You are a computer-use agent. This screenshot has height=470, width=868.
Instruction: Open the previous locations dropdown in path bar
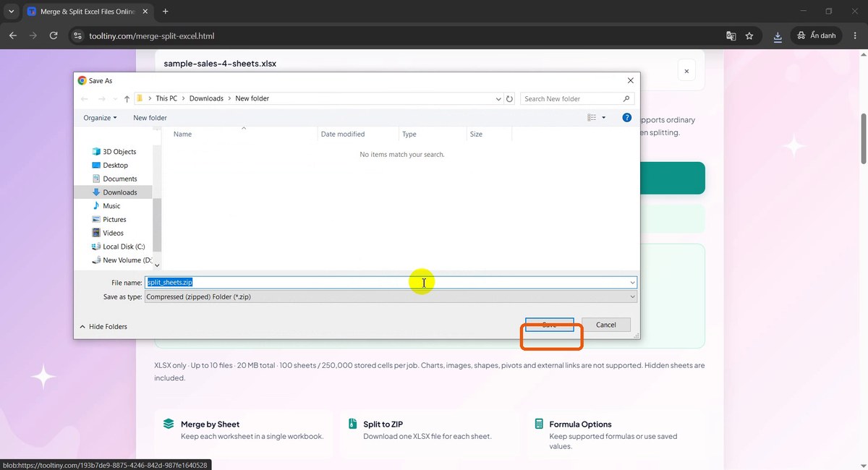(x=498, y=98)
